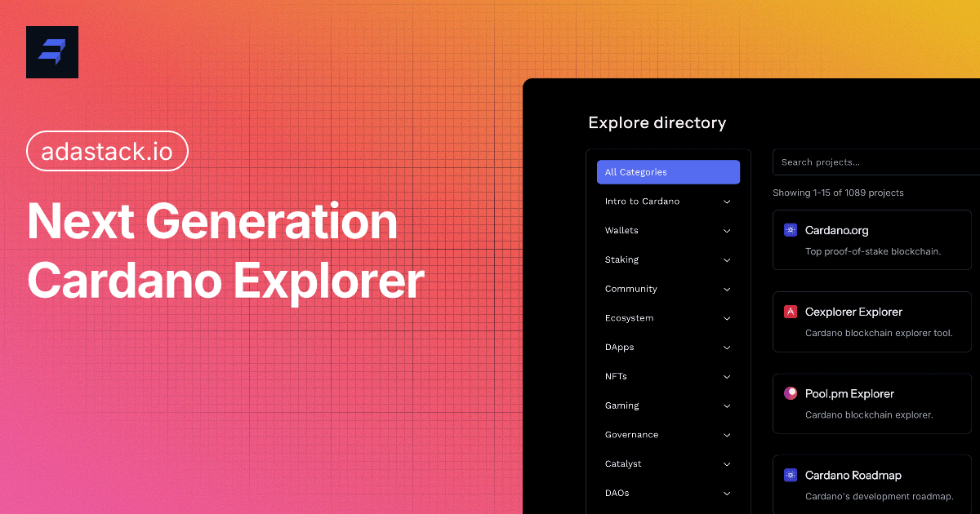980x514 pixels.
Task: Click the Pool.pm Explorer round icon
Action: [790, 393]
